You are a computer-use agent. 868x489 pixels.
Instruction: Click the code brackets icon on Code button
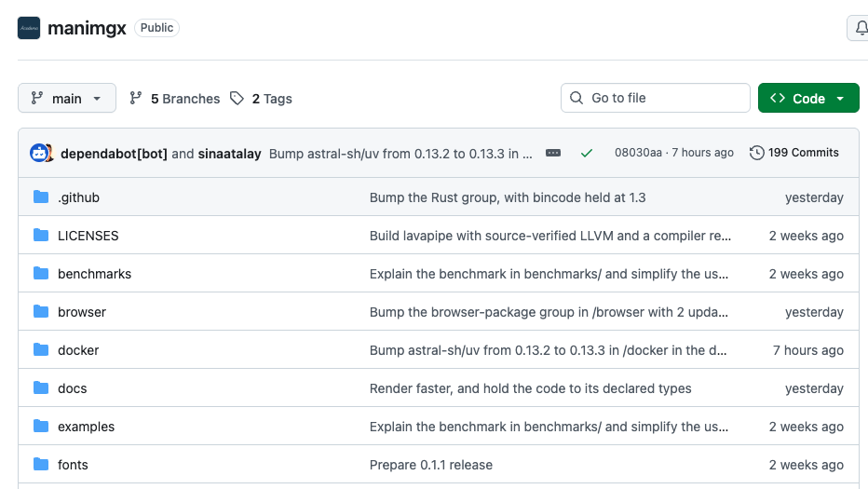(x=778, y=98)
